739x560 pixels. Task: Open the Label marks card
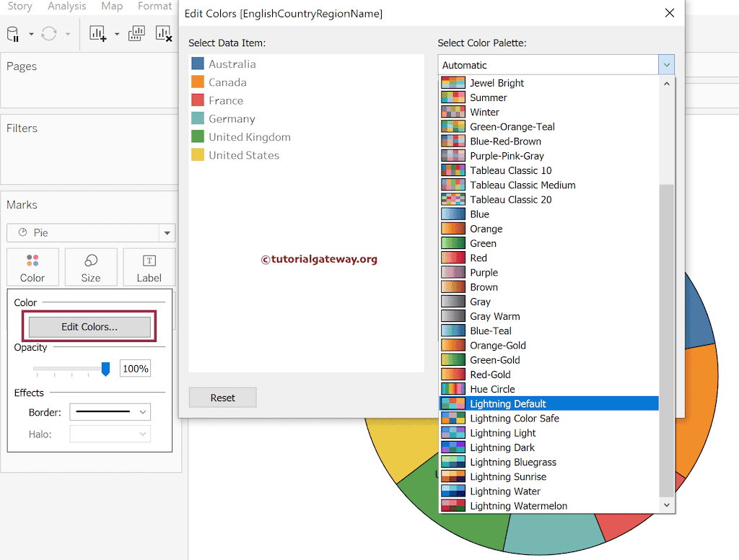[149, 268]
